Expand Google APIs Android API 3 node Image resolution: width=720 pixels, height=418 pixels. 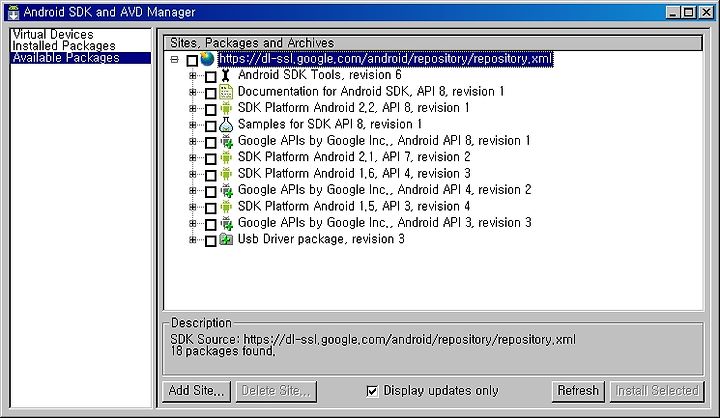click(x=193, y=224)
